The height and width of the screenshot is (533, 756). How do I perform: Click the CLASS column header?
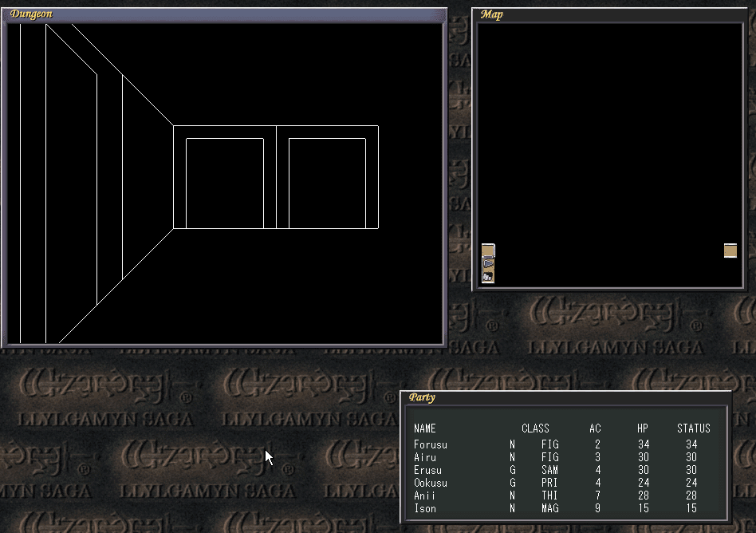coord(535,428)
